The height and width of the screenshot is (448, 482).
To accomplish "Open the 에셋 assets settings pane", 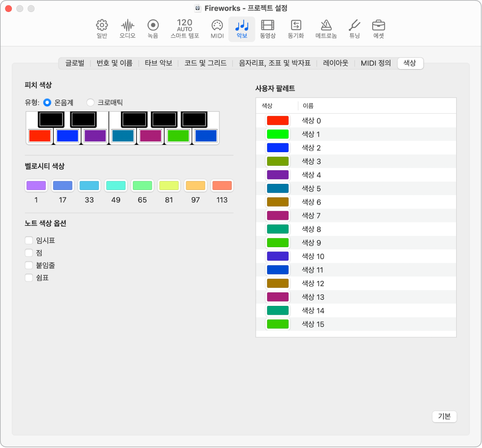I will point(378,29).
